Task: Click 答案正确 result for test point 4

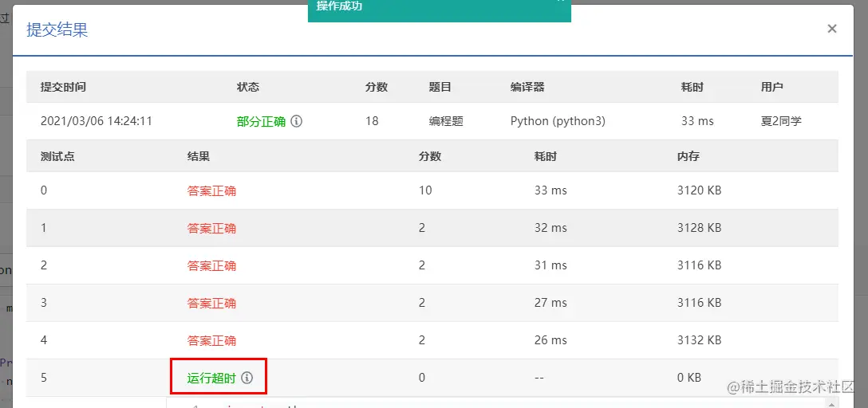Action: [211, 340]
